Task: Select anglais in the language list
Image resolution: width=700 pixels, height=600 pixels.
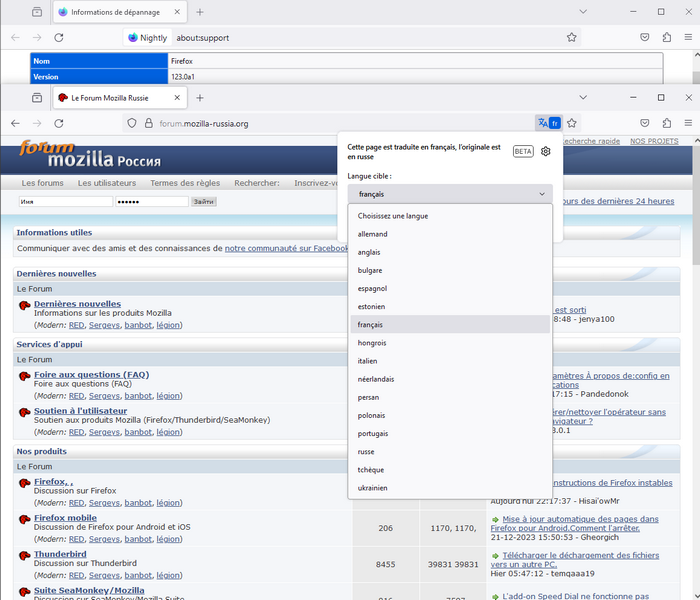Action: pyautogui.click(x=450, y=252)
